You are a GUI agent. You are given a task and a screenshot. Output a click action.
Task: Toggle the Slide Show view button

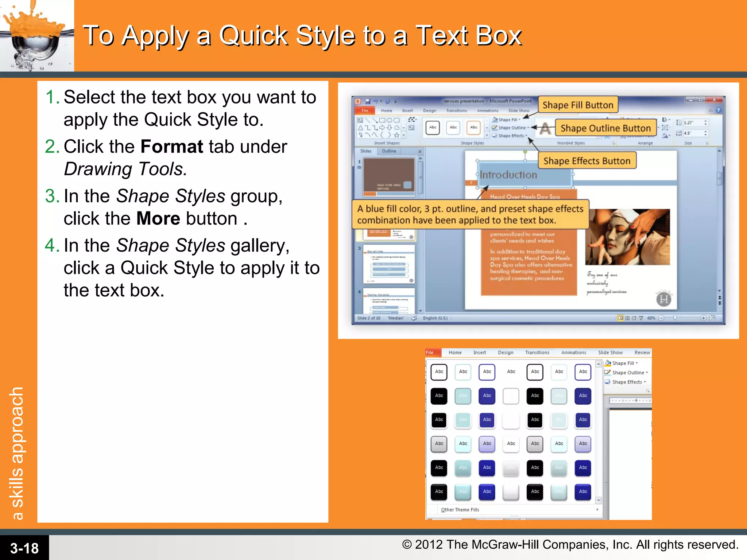(x=641, y=318)
